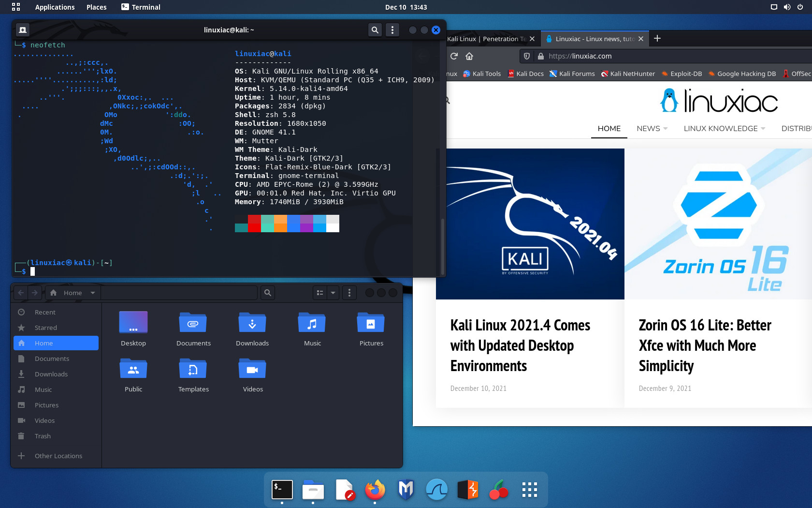The height and width of the screenshot is (508, 812).
Task: Select Trash in Files sidebar
Action: click(56, 436)
